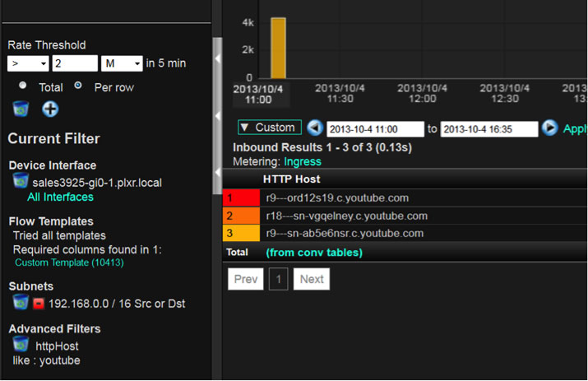
Task: Click the trash bin under Rate Threshold
Action: (x=21, y=109)
